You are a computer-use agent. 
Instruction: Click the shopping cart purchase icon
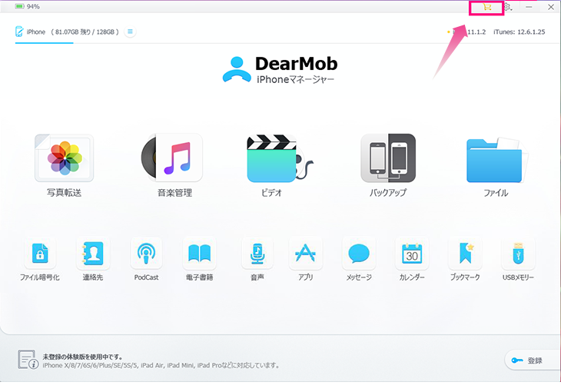pos(486,7)
